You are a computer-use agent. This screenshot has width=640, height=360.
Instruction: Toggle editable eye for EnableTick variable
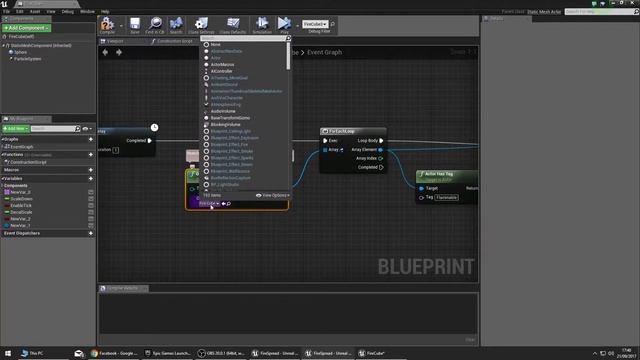91,205
